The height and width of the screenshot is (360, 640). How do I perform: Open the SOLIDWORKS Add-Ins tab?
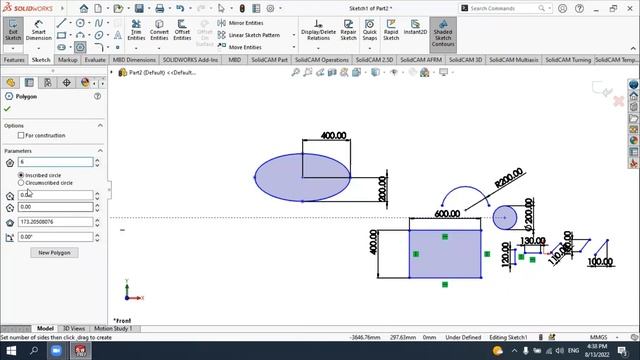coord(190,60)
